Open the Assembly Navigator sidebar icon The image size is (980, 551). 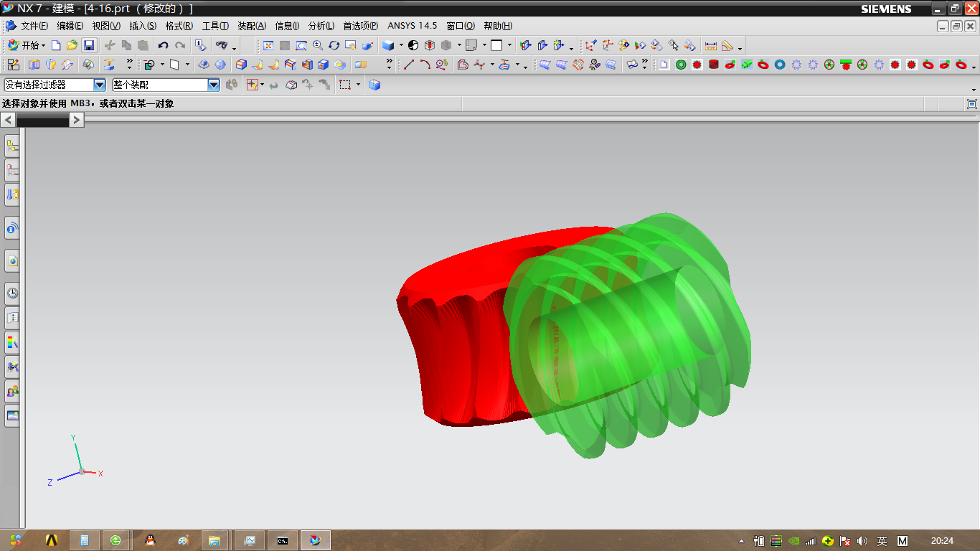[12, 146]
